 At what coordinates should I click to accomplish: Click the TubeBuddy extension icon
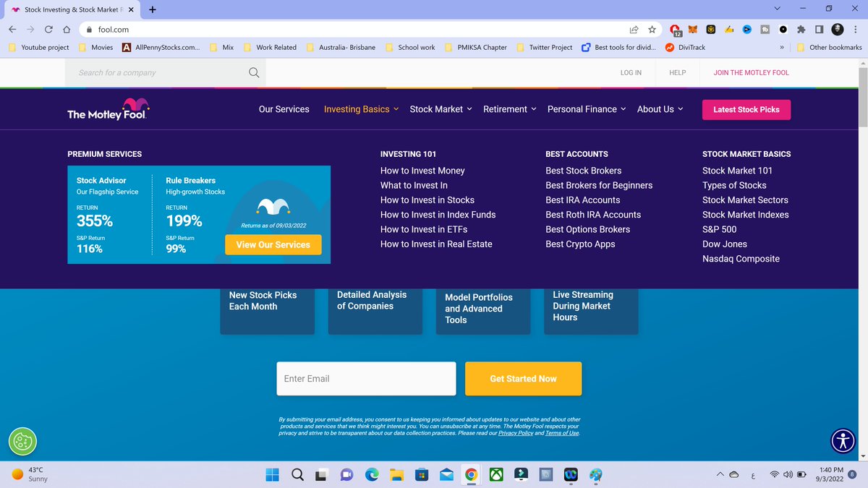[765, 30]
